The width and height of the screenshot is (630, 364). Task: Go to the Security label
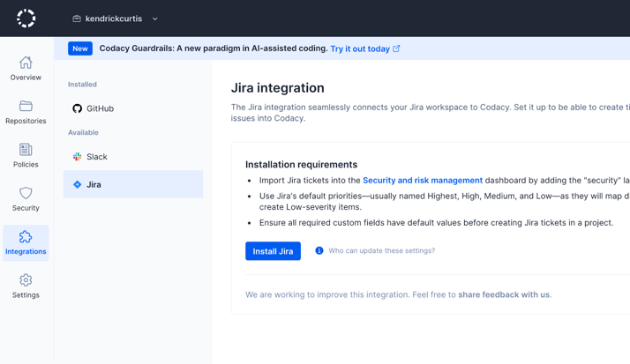click(x=26, y=208)
